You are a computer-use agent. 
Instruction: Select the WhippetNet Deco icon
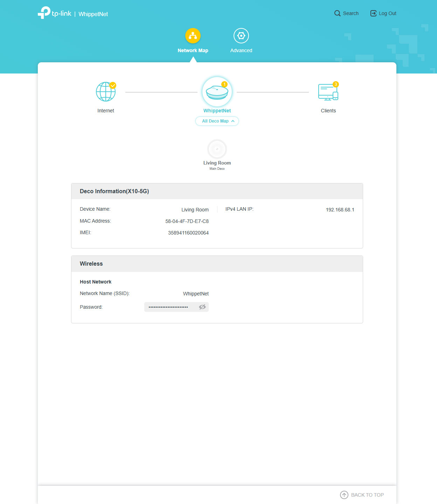pyautogui.click(x=217, y=92)
